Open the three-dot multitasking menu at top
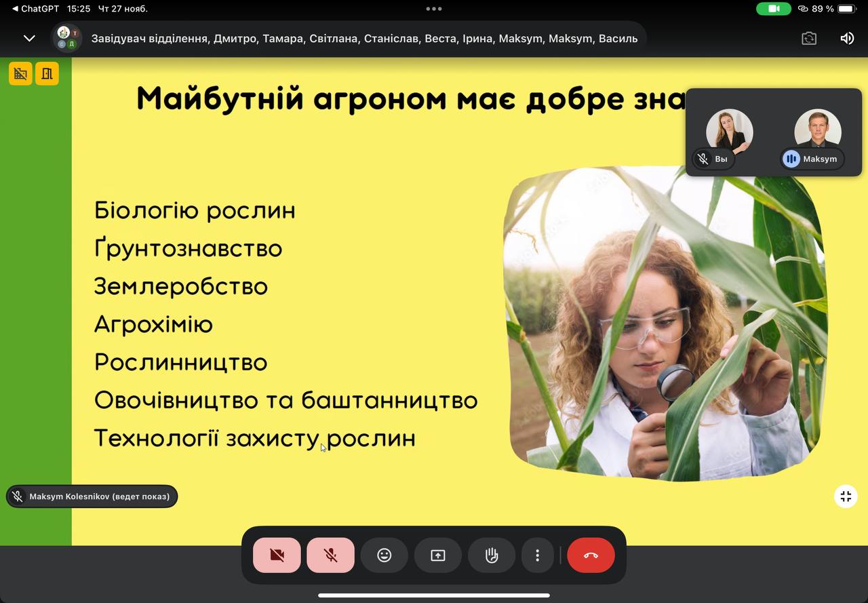The height and width of the screenshot is (603, 868). pyautogui.click(x=434, y=9)
